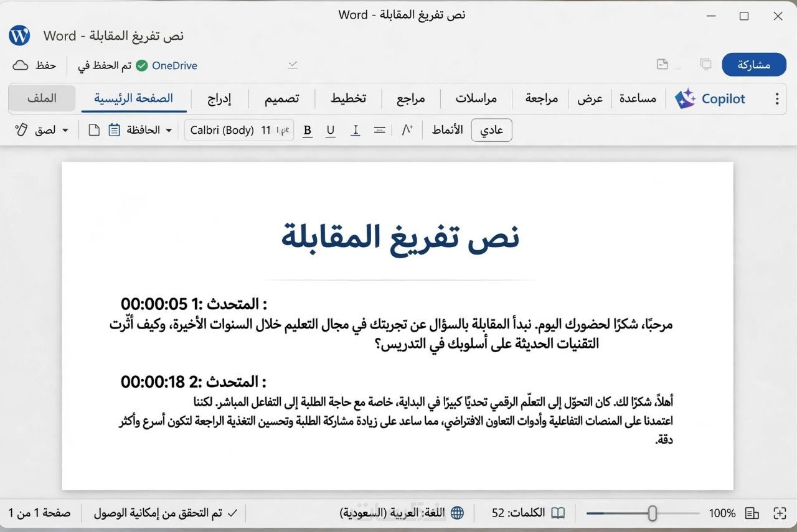Switch to the إدراج ribbon tab
The image size is (797, 532).
(x=219, y=98)
